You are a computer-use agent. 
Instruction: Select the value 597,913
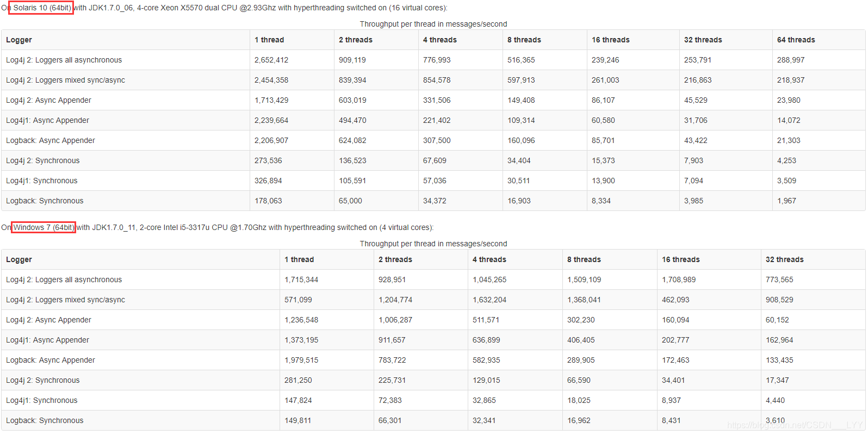pos(521,80)
